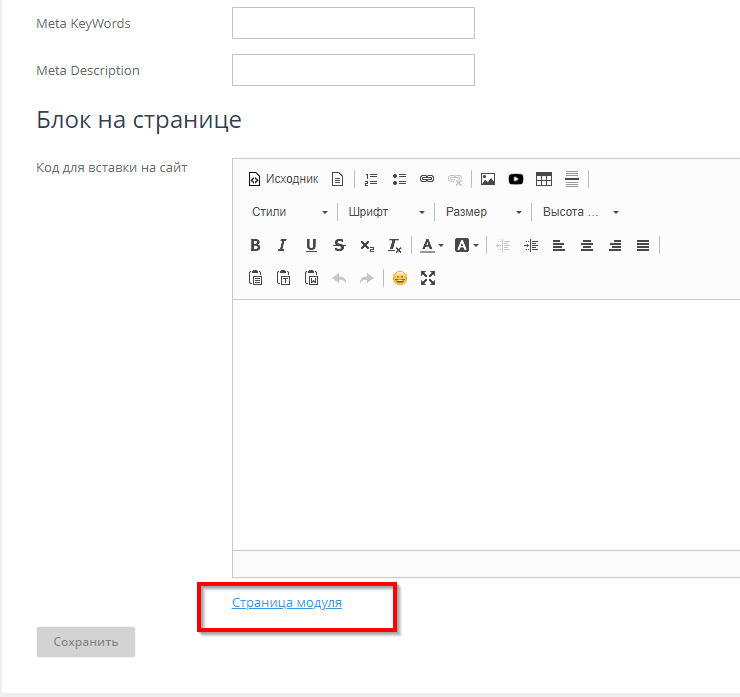Toggle underline formatting

(x=311, y=245)
